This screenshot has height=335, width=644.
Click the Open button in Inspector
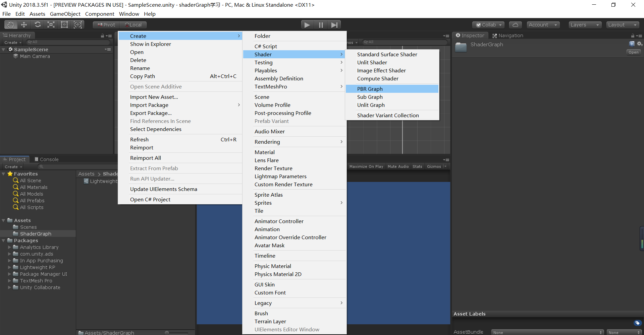pyautogui.click(x=633, y=52)
